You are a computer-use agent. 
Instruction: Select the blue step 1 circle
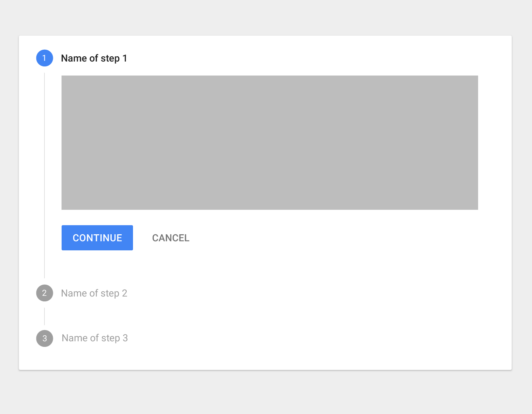tap(44, 58)
